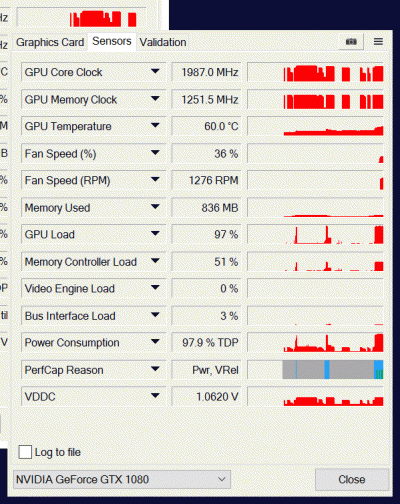
Task: Switch to the Graphics Card tab
Action: pyautogui.click(x=50, y=42)
